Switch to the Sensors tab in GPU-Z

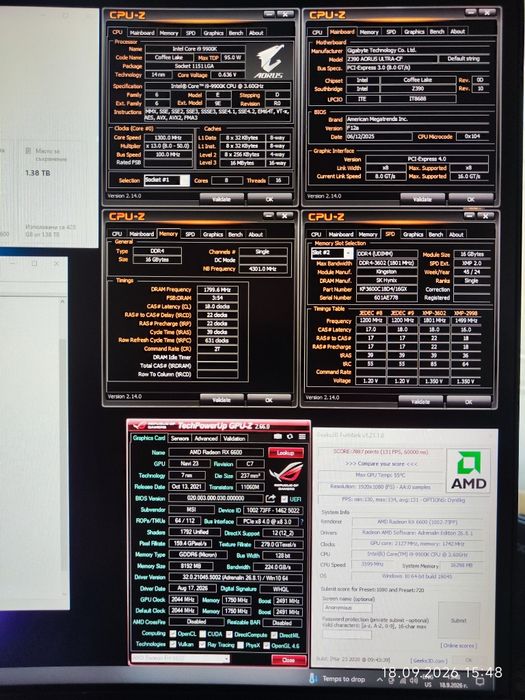coord(179,438)
